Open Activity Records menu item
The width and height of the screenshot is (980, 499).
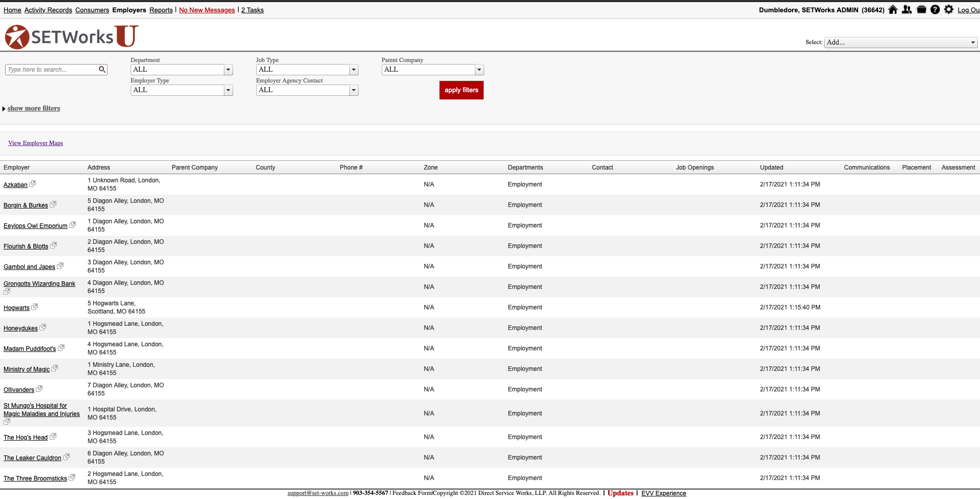pos(48,10)
